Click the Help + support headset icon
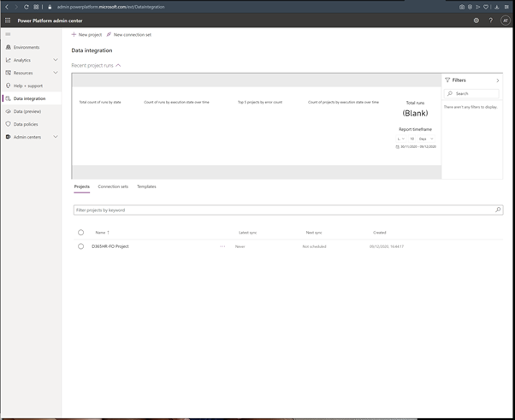 point(9,86)
